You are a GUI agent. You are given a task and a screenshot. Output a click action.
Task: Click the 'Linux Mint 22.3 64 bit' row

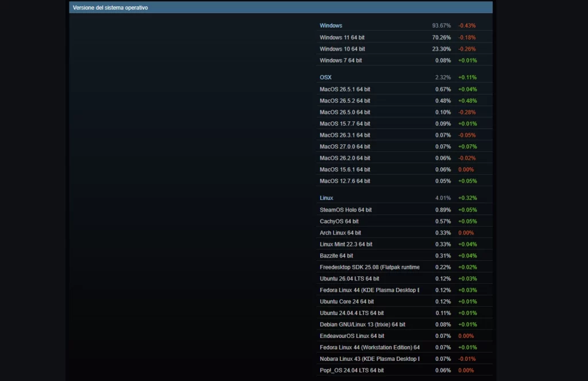[404, 244]
